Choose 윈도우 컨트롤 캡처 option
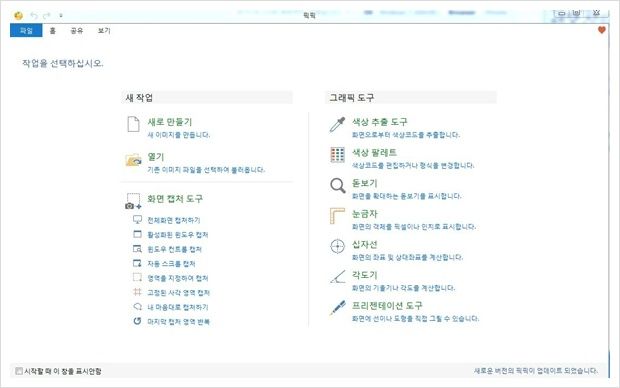 pos(175,249)
